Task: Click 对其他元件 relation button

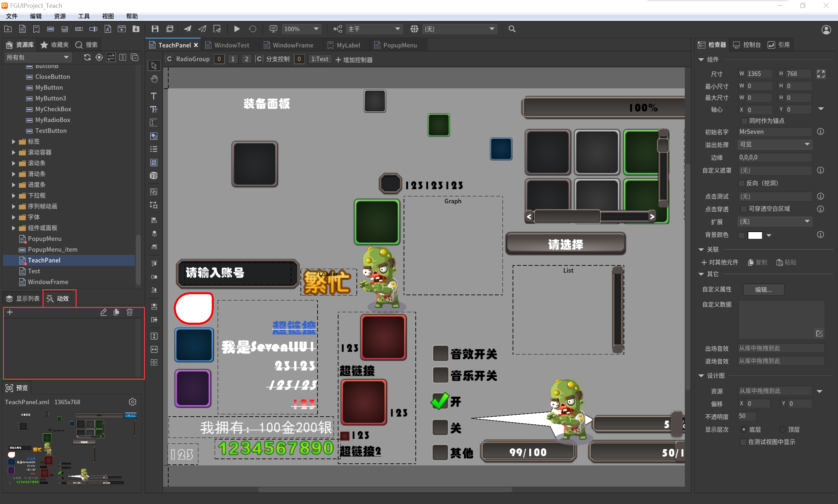Action: coord(720,262)
